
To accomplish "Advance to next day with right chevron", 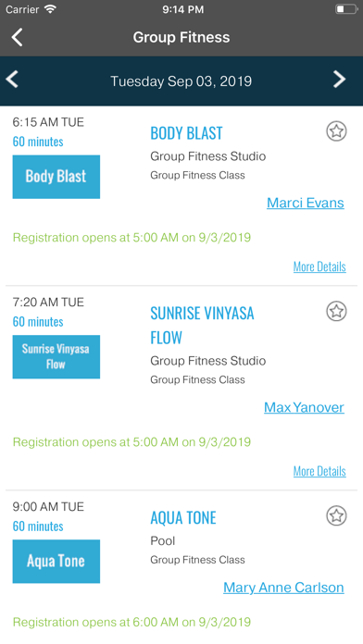I will point(340,79).
